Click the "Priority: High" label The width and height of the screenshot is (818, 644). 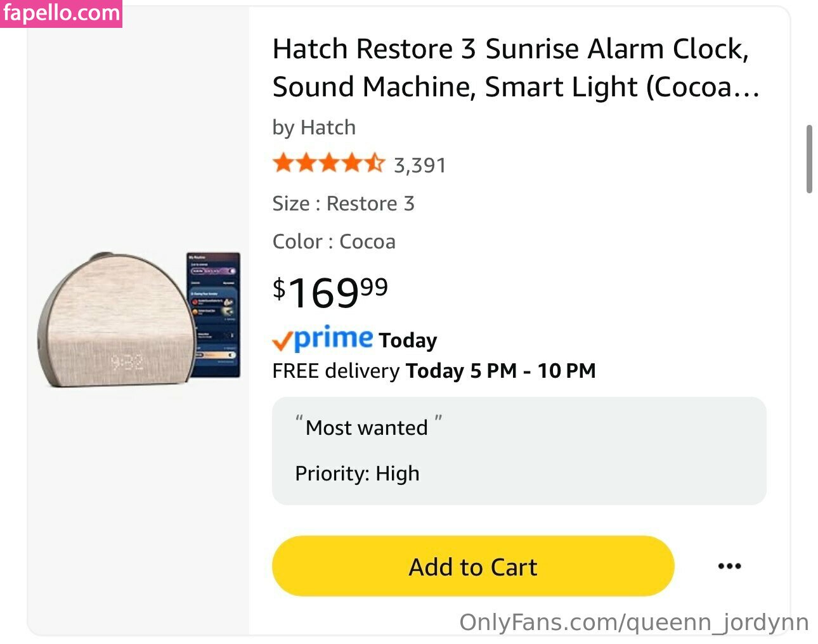click(357, 473)
